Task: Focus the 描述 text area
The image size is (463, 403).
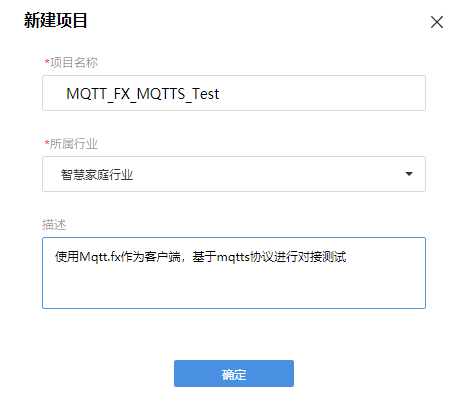Action: click(234, 273)
